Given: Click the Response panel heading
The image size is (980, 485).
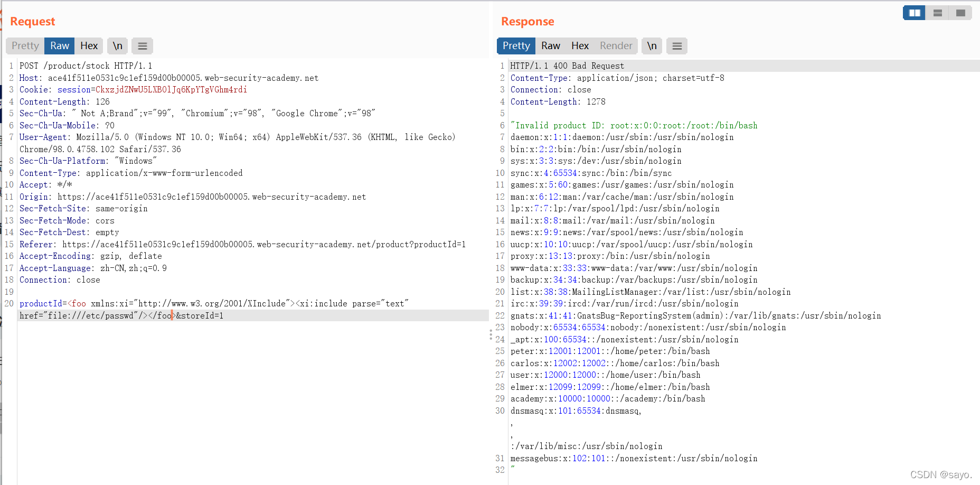Looking at the screenshot, I should pyautogui.click(x=527, y=22).
